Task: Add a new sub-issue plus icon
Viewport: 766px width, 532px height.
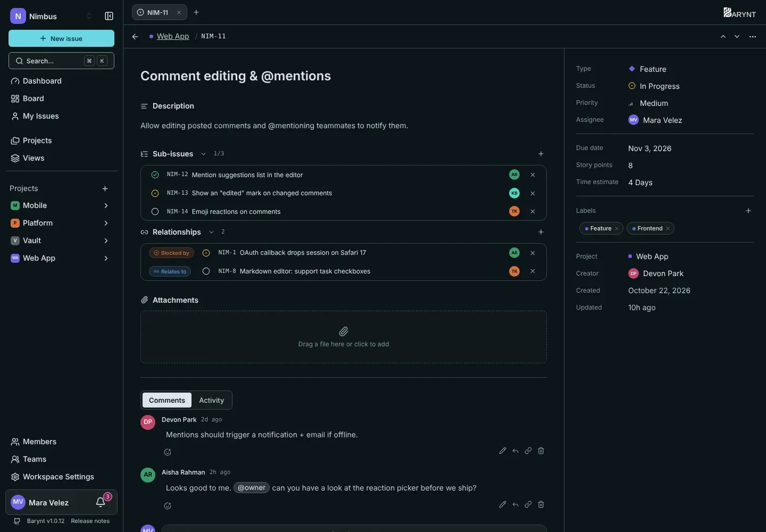Action: (541, 154)
